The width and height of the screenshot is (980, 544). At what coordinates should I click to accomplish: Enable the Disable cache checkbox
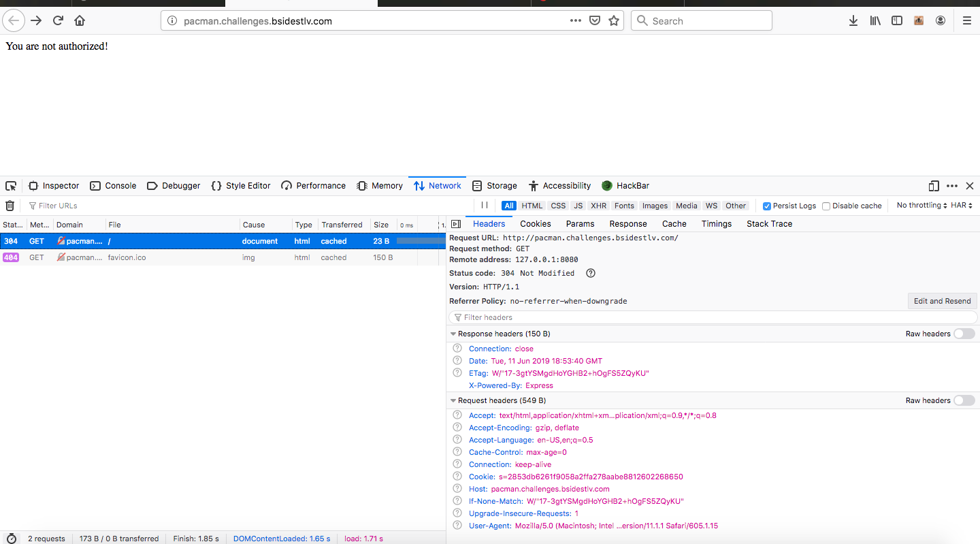[x=826, y=206]
